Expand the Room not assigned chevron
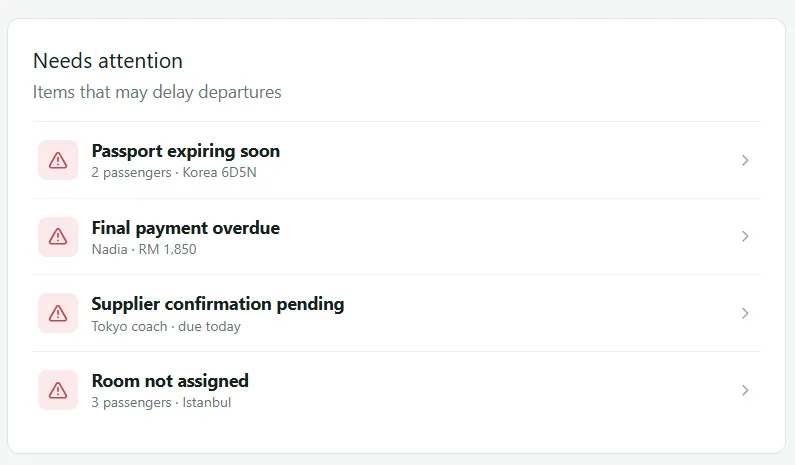The image size is (795, 465). [745, 390]
